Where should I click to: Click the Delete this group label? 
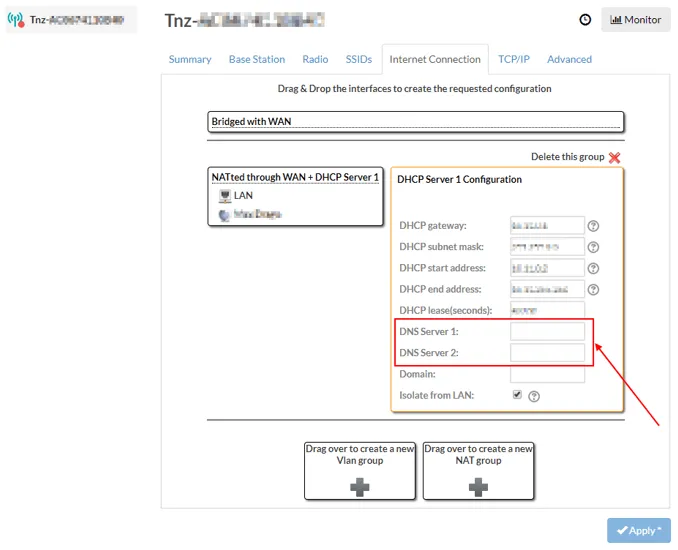click(567, 157)
